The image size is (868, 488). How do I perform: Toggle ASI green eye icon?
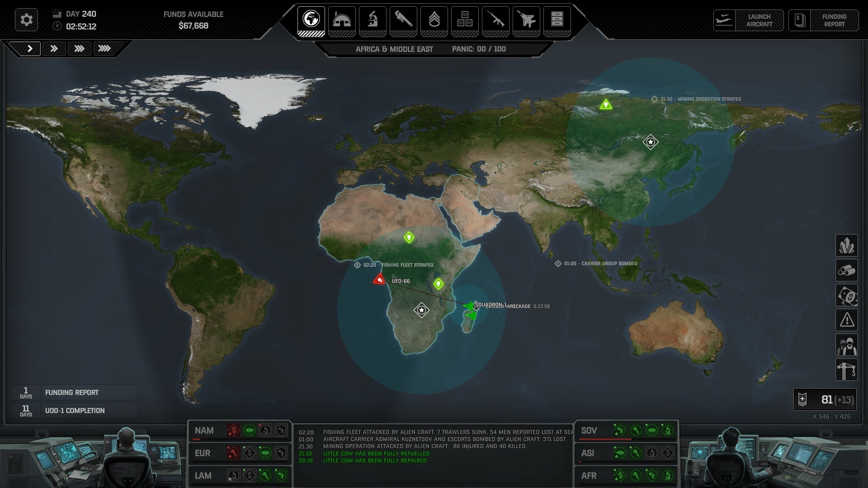(620, 453)
